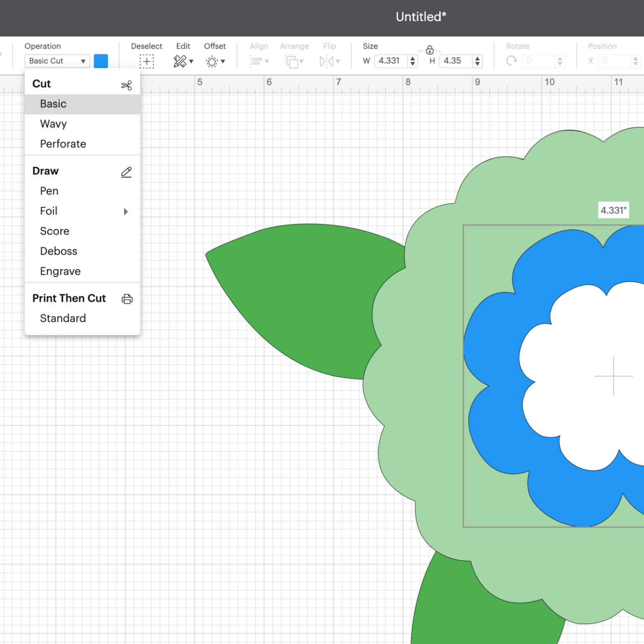
Task: Open the Basic Cut operation dropdown
Action: [x=57, y=61]
